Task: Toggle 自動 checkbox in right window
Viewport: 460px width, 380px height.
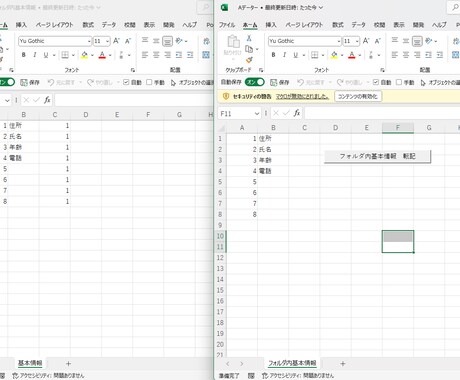Action: click(x=376, y=82)
